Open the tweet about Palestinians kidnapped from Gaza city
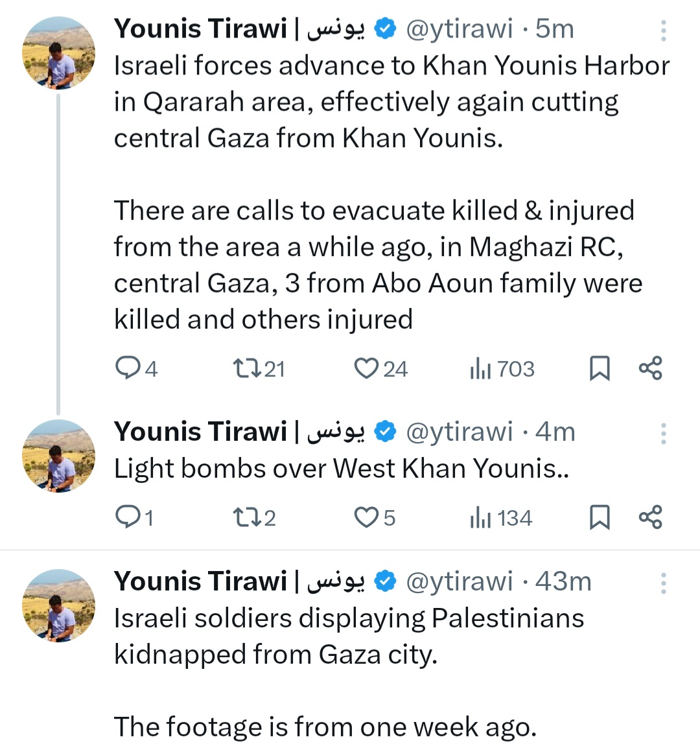This screenshot has height=748, width=700. coord(349,636)
